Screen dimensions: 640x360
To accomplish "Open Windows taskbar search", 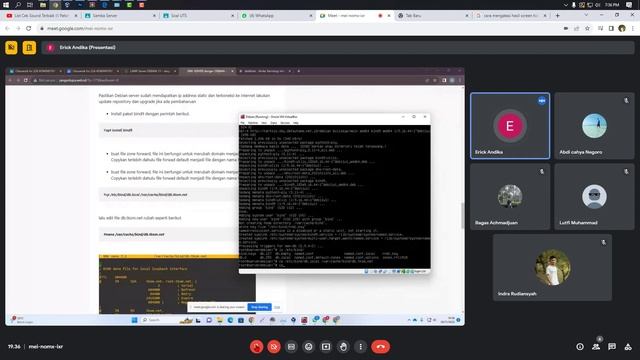I will tap(18, 5).
